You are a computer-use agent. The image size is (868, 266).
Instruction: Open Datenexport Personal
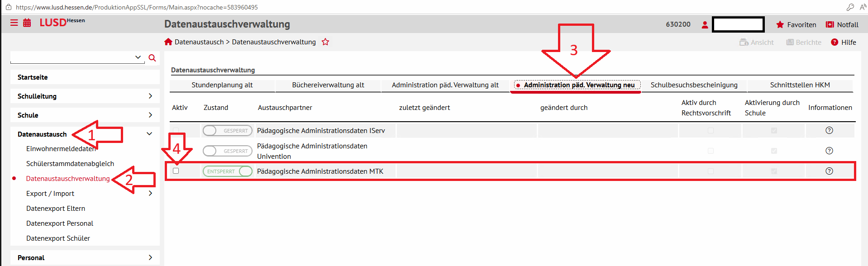pos(60,223)
